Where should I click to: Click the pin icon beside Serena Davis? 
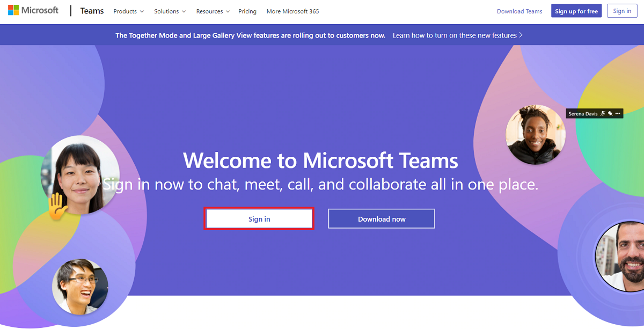click(610, 114)
